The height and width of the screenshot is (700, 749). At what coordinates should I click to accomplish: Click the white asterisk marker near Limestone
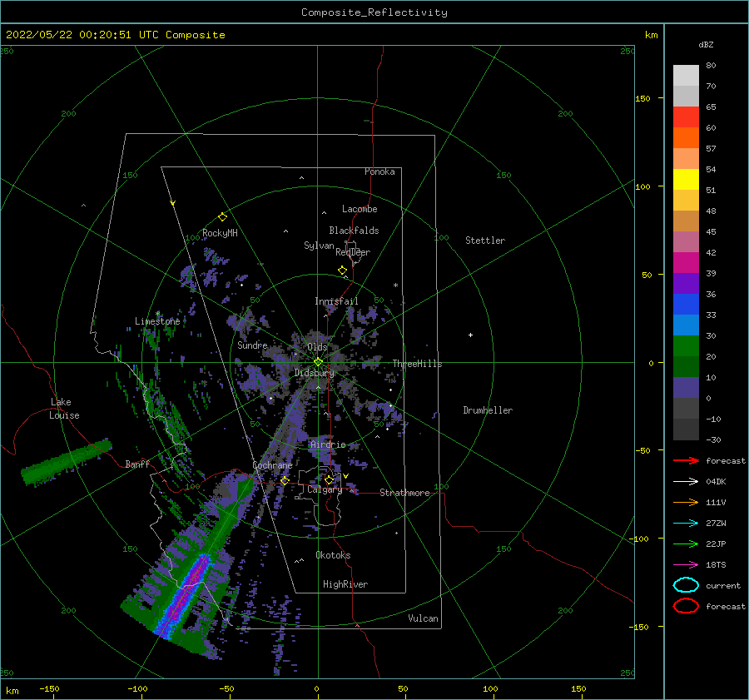(157, 314)
